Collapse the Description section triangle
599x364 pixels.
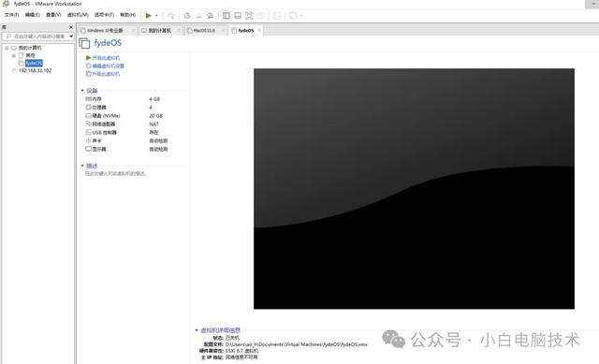click(82, 166)
